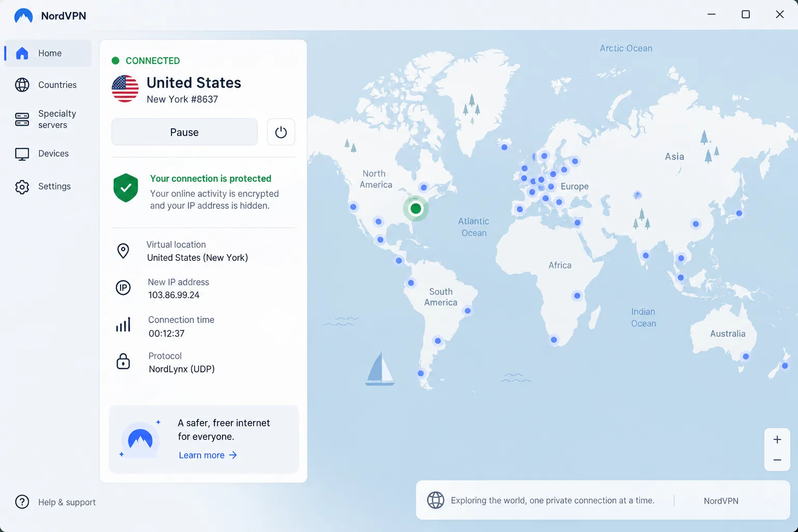Click the Devices monitor icon

tap(22, 154)
